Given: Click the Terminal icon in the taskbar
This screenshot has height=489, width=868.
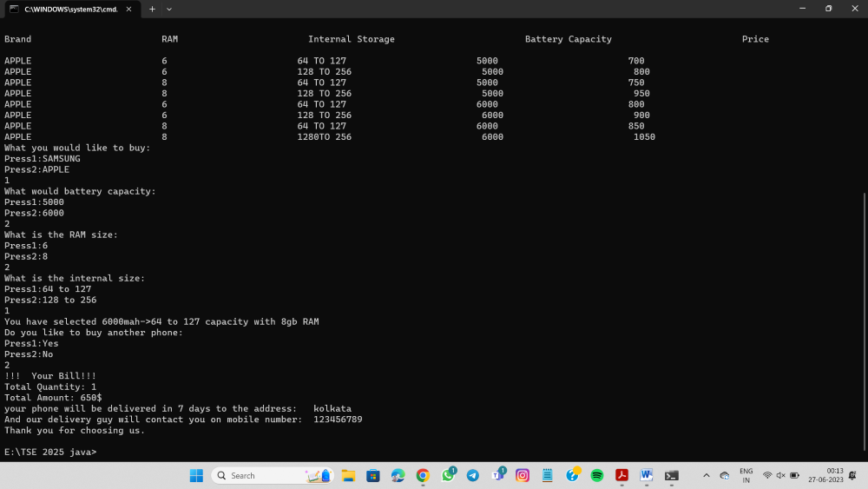Looking at the screenshot, I should click(x=672, y=475).
